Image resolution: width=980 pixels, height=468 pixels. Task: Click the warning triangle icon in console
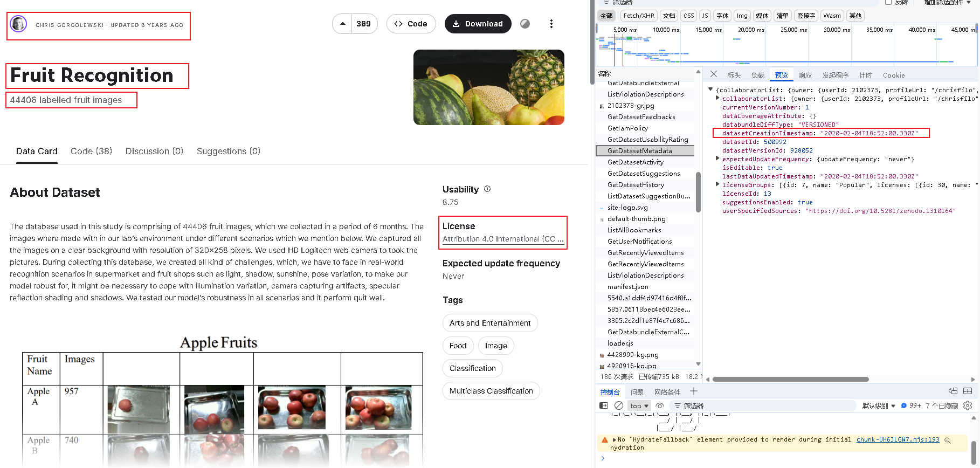pyautogui.click(x=605, y=440)
